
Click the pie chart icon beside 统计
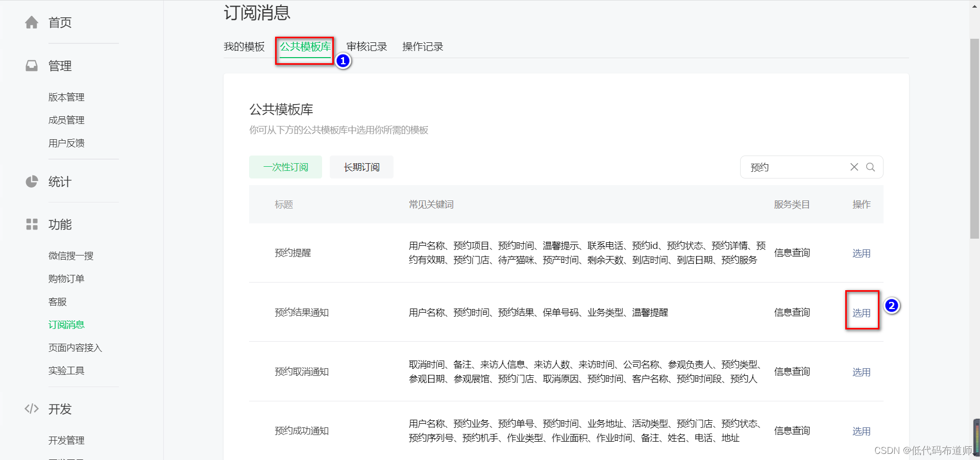point(32,182)
